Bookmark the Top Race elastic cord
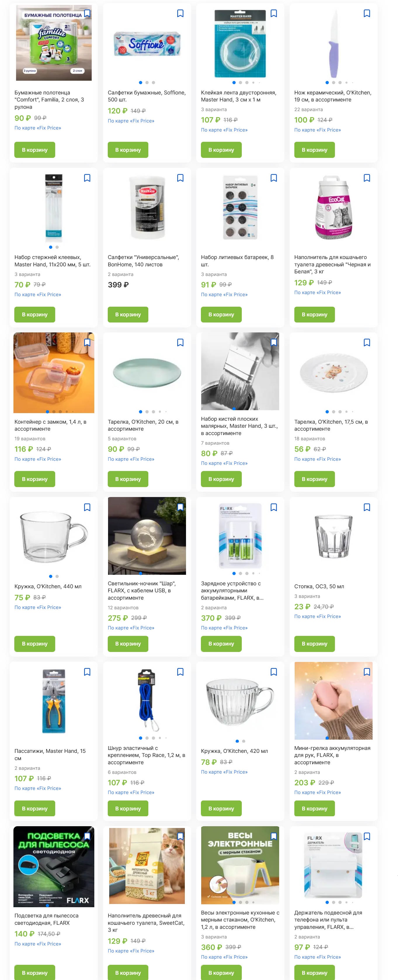398x980 pixels. [x=180, y=672]
